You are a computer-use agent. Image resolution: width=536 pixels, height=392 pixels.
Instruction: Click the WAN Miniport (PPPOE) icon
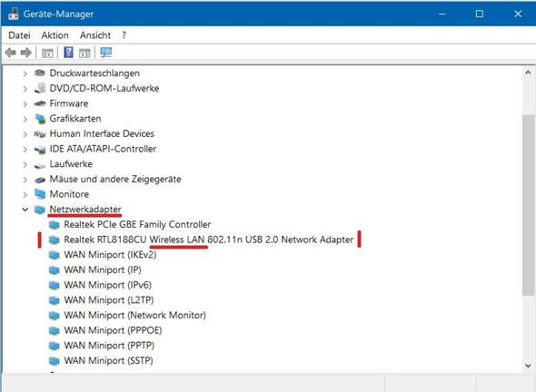pyautogui.click(x=54, y=330)
